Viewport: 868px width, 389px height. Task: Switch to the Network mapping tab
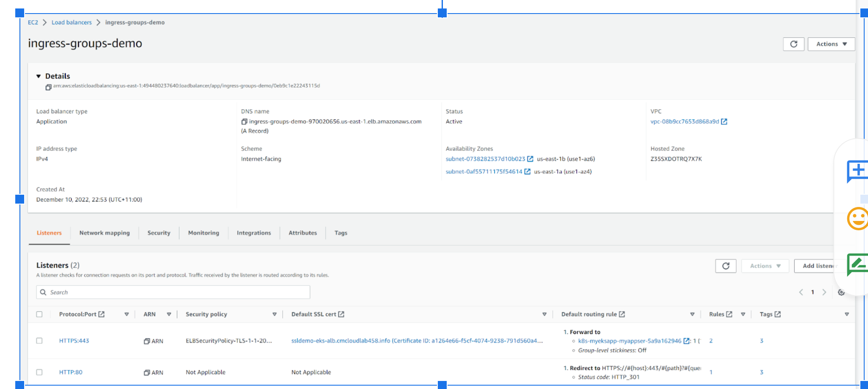pos(104,233)
